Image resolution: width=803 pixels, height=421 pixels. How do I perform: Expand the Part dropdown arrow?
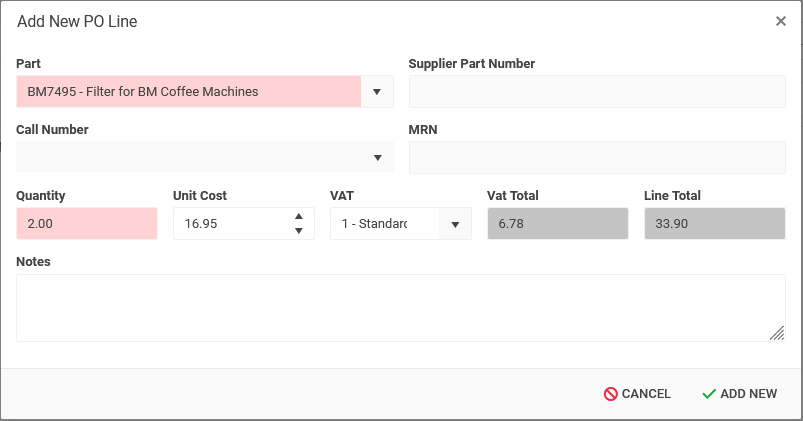377,92
